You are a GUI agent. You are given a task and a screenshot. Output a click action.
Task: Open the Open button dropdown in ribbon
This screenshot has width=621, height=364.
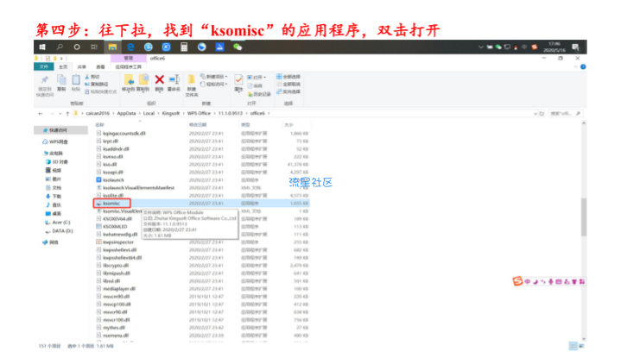(x=257, y=77)
